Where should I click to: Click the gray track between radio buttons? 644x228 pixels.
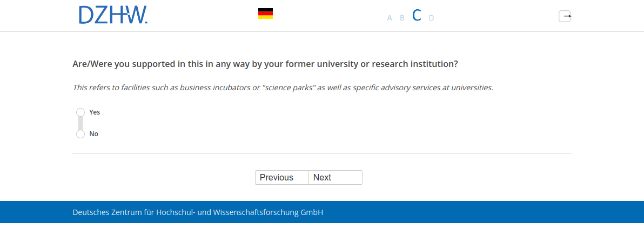pos(81,123)
